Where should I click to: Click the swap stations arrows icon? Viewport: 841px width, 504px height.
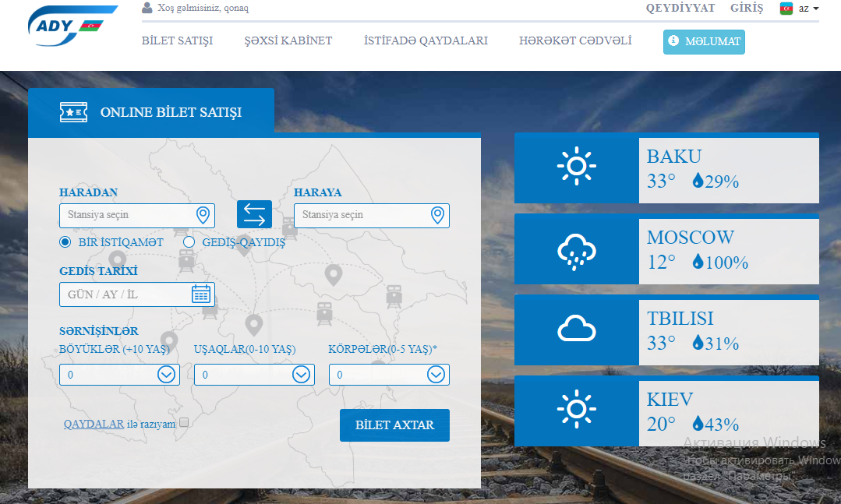(x=254, y=214)
